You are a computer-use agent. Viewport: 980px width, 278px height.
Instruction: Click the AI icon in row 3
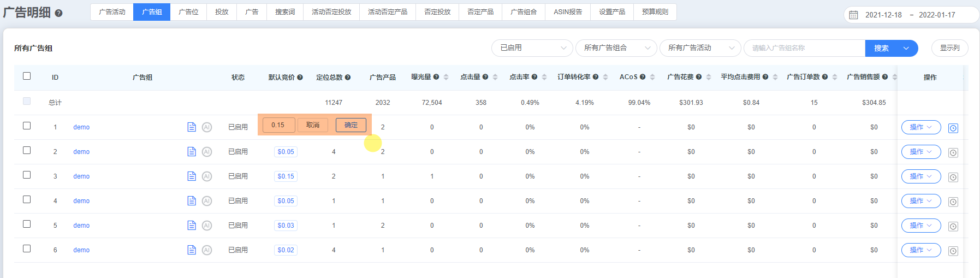click(207, 176)
